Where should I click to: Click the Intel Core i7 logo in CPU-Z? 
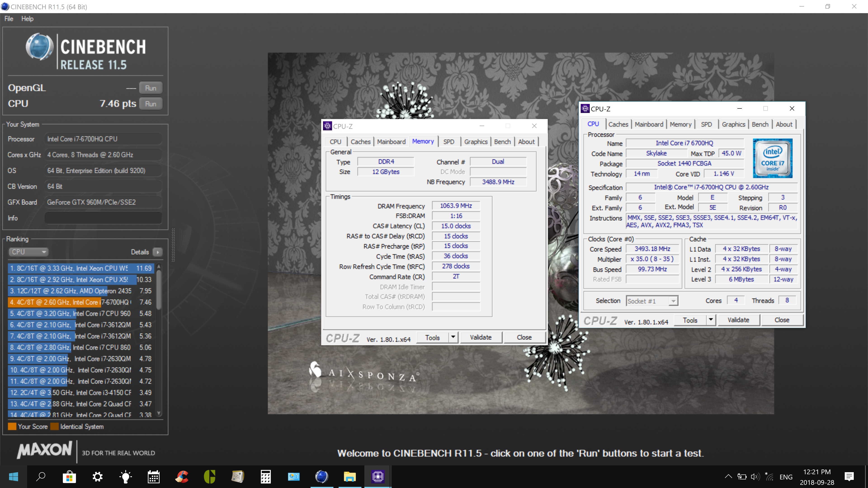(x=772, y=158)
